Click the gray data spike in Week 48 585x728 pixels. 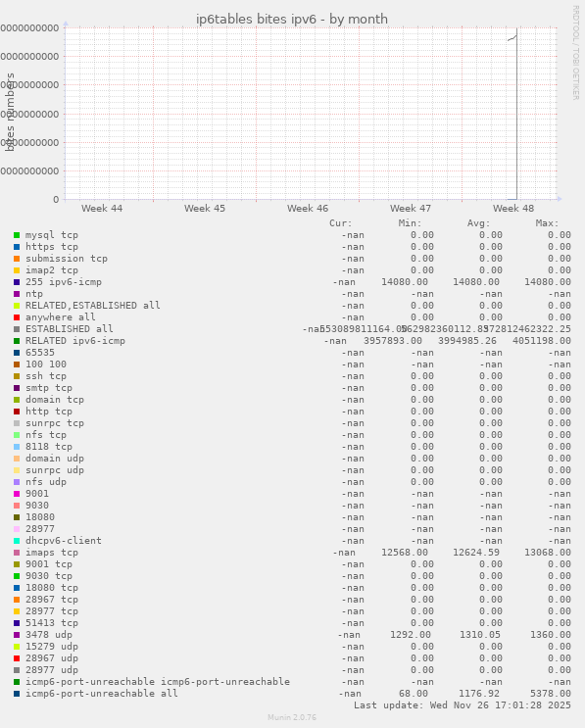coord(516,116)
